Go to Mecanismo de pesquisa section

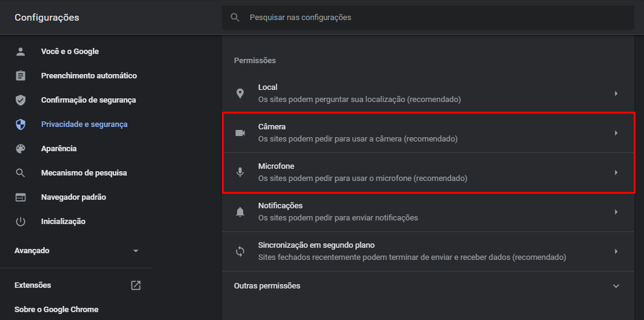pyautogui.click(x=84, y=173)
